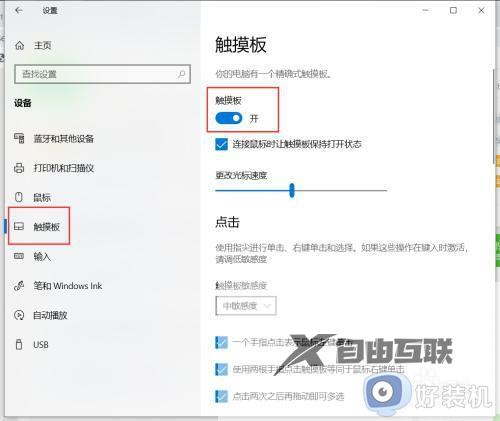This screenshot has height=421, width=500.
Task: Select the 蓝牙和其他设备 icon
Action: click(x=19, y=138)
